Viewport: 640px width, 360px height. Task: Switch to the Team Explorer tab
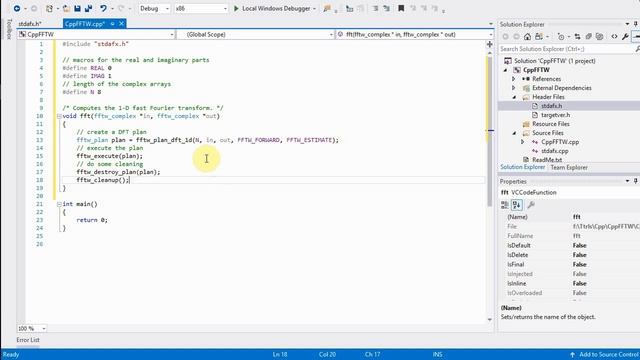569,167
